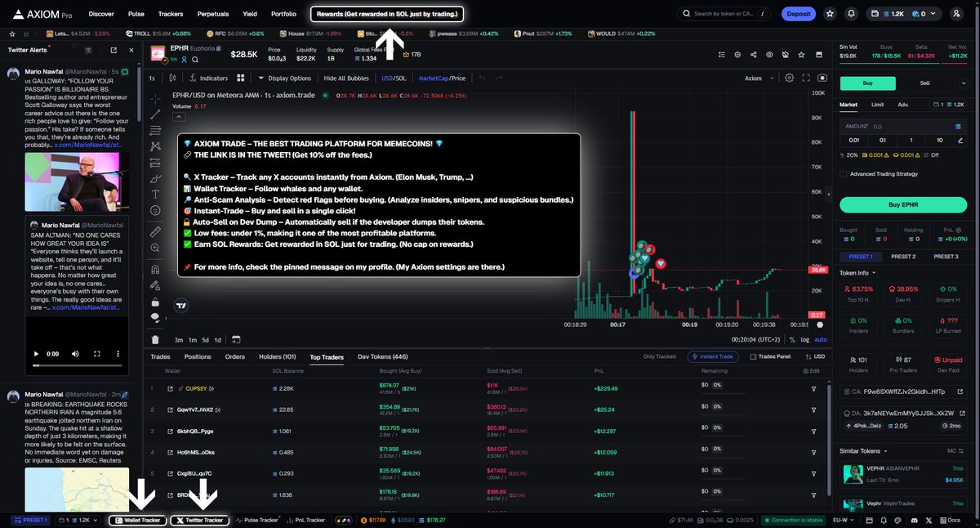The width and height of the screenshot is (980, 528).
Task: Open Twitter Alerts in new window icon
Action: [x=114, y=50]
